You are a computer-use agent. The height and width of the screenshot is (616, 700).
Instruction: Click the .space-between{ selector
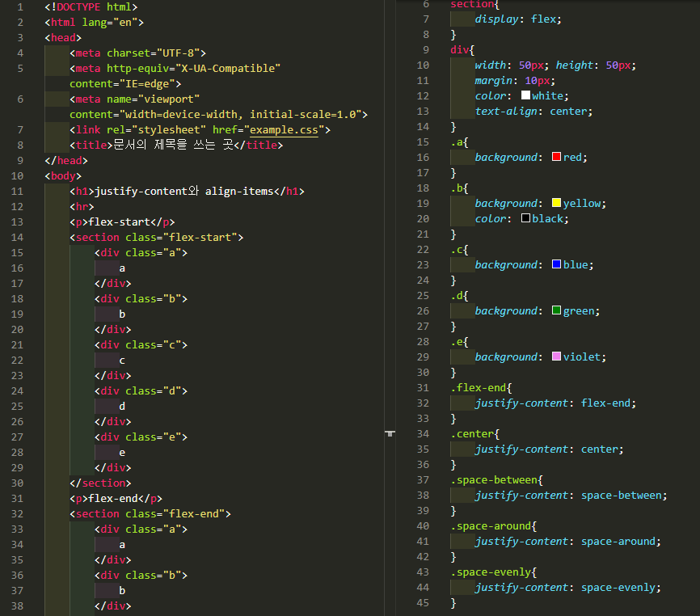[x=497, y=480]
